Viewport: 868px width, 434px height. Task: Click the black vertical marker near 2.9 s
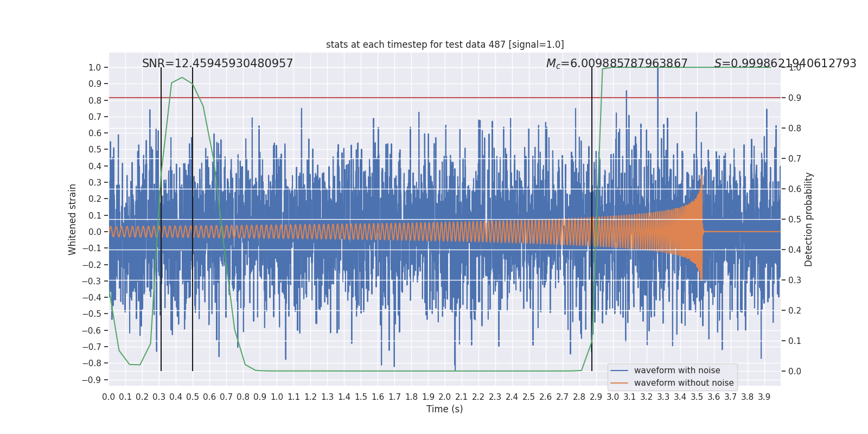592,219
